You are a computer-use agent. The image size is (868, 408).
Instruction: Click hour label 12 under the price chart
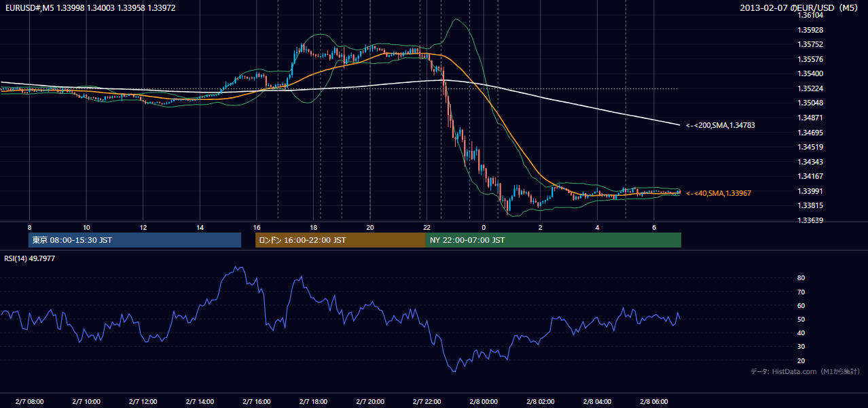click(x=143, y=227)
